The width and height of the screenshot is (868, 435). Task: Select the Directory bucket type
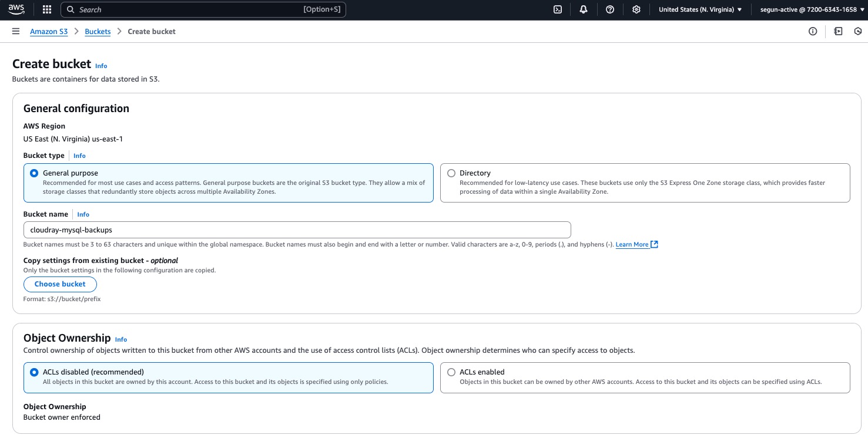(x=451, y=173)
